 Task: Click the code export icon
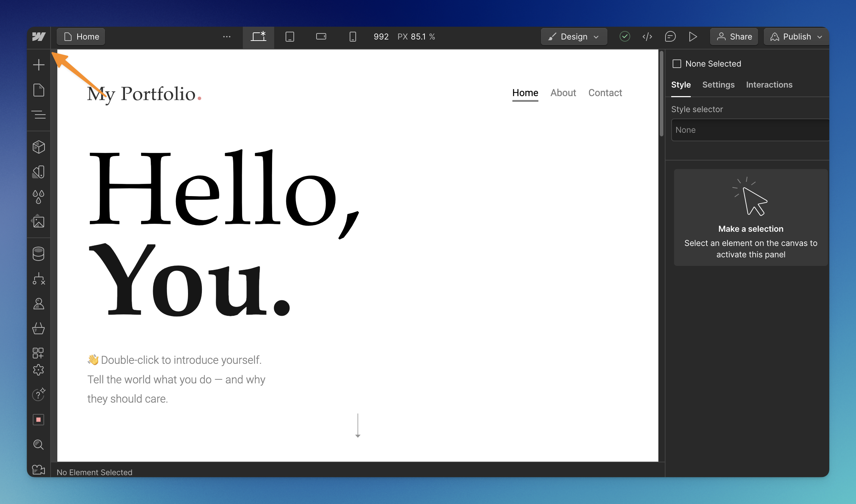pyautogui.click(x=647, y=37)
